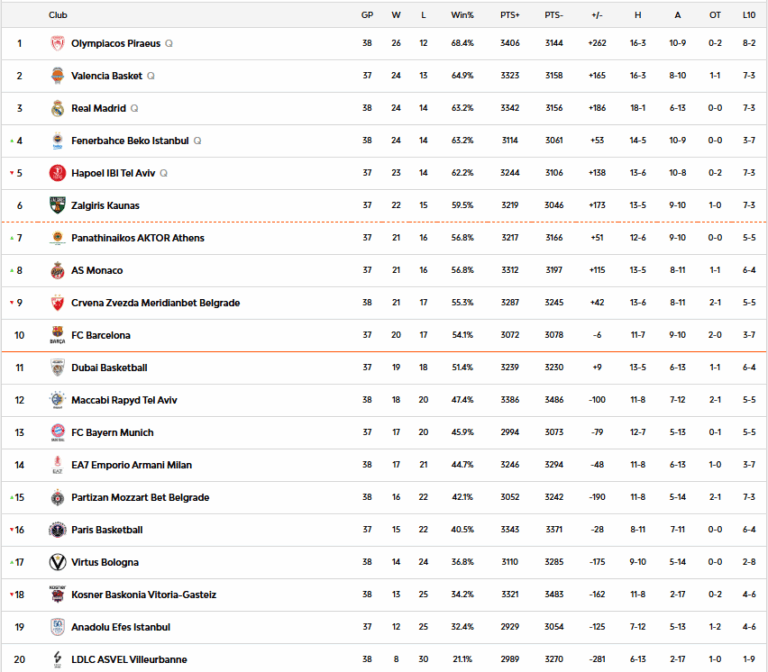Click the Valencia Basket club logo
This screenshot has width=768, height=672.
[x=57, y=76]
